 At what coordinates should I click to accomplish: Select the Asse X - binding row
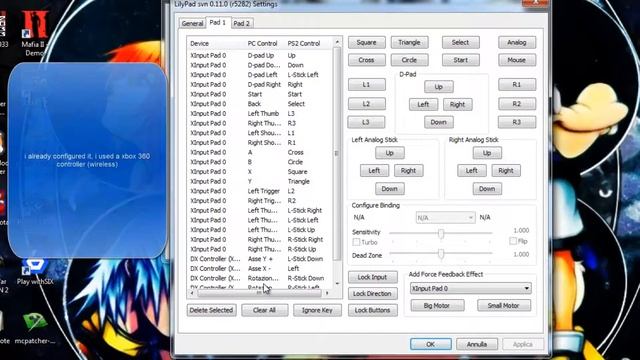click(x=260, y=269)
